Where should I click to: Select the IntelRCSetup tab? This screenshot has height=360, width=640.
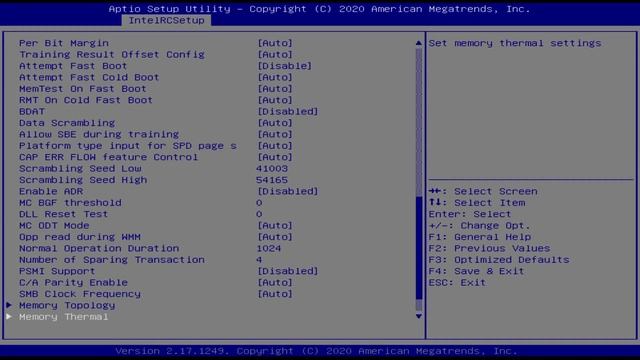pyautogui.click(x=166, y=20)
